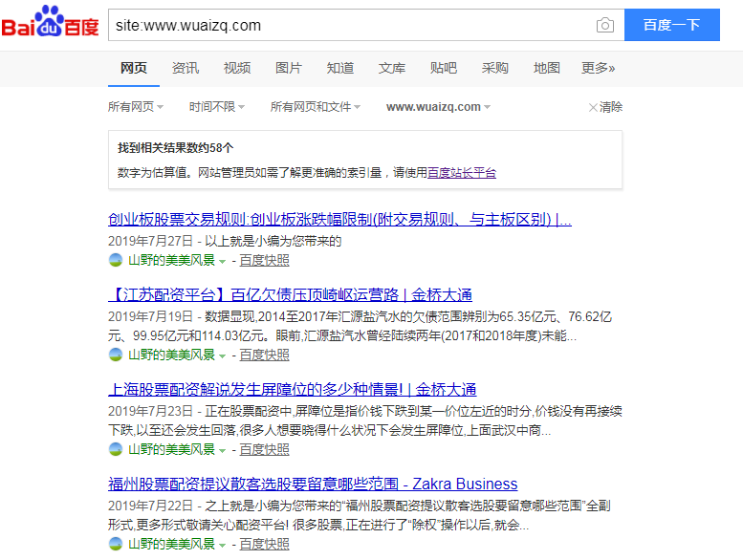
Task: Open the 地图 tab
Action: (547, 68)
